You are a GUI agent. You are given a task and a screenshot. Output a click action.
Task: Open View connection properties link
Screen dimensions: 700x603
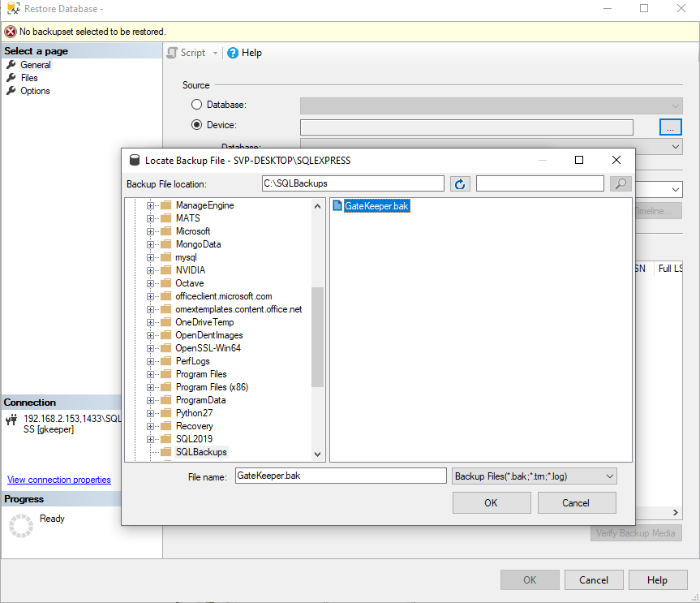coord(58,480)
